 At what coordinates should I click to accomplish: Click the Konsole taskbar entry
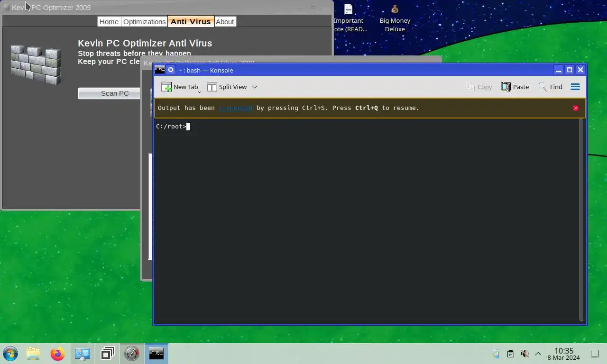[x=156, y=354]
